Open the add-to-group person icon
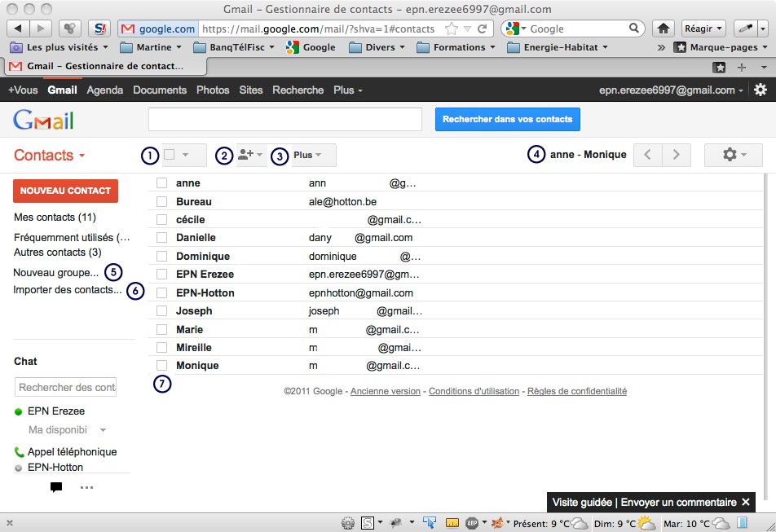The width and height of the screenshot is (776, 532). pyautogui.click(x=250, y=155)
